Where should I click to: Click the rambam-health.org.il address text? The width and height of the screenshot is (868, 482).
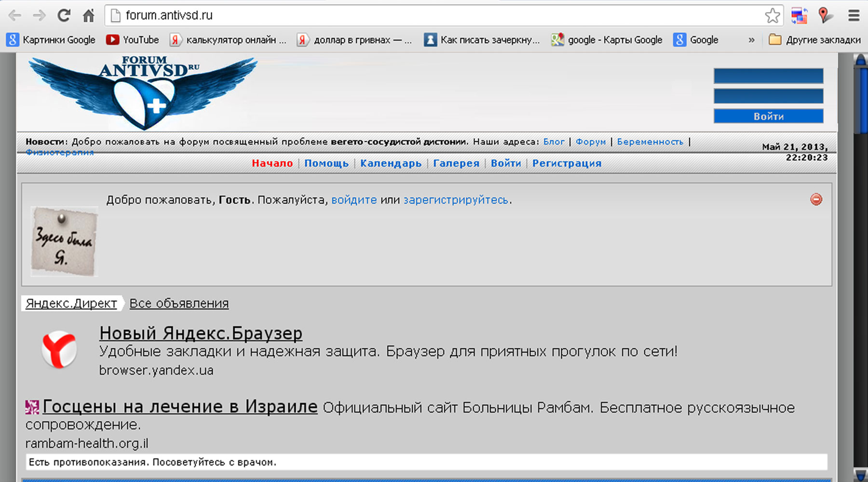(87, 443)
